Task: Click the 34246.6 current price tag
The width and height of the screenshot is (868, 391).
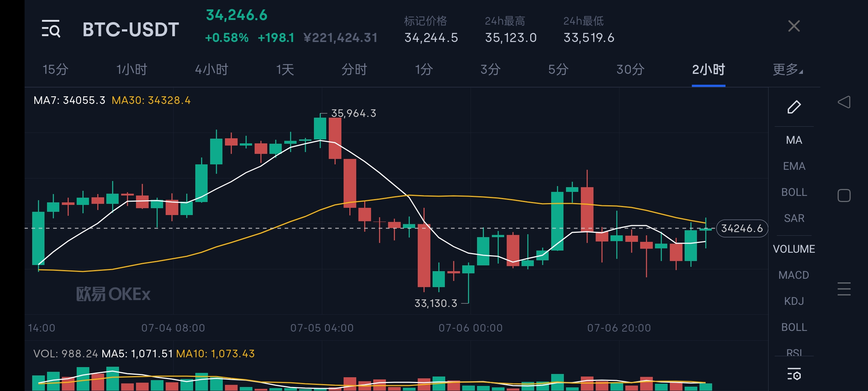Action: pos(742,228)
